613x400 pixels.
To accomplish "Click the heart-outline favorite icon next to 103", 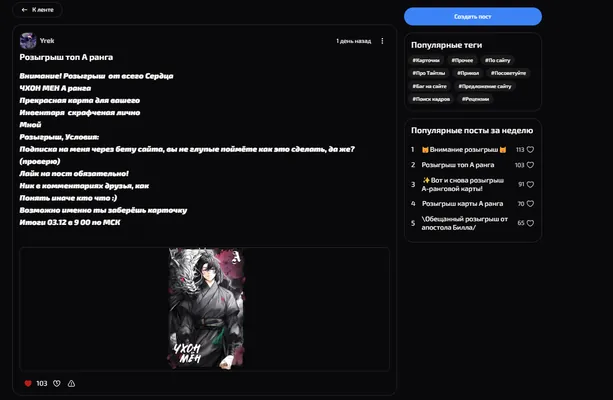I will click(57, 383).
